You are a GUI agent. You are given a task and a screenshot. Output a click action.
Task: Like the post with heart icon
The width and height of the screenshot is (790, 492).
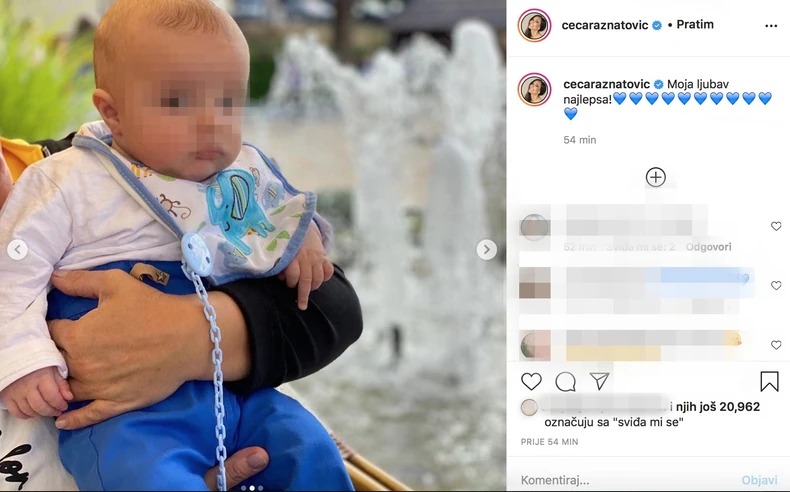[x=531, y=382]
